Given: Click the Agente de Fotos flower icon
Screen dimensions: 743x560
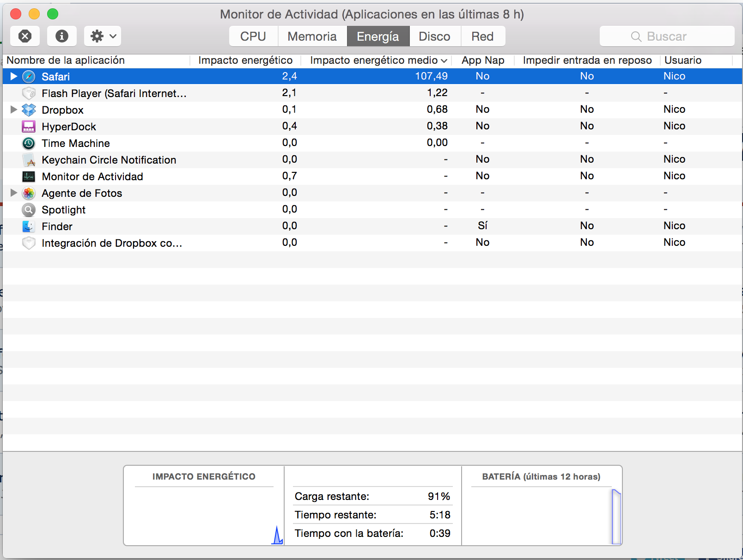Looking at the screenshot, I should [x=29, y=193].
